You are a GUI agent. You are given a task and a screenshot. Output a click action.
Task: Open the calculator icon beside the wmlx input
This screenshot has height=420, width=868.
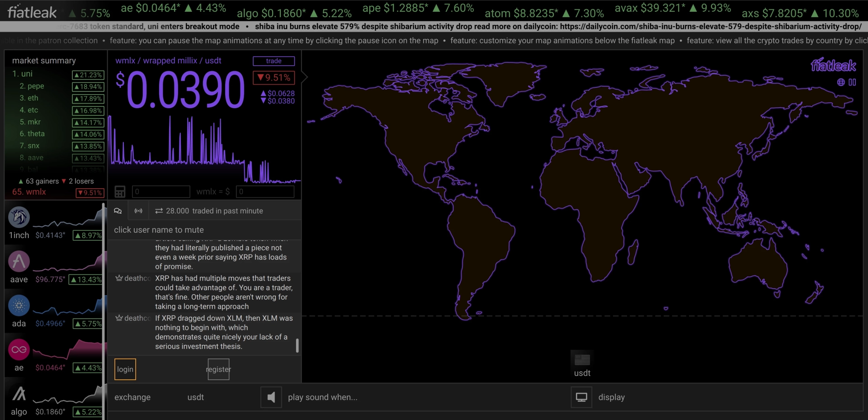coord(120,192)
